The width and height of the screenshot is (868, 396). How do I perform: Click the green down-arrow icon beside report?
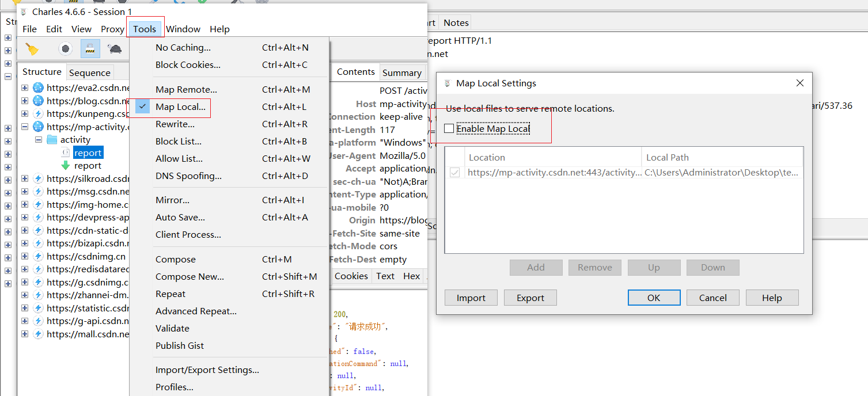66,166
